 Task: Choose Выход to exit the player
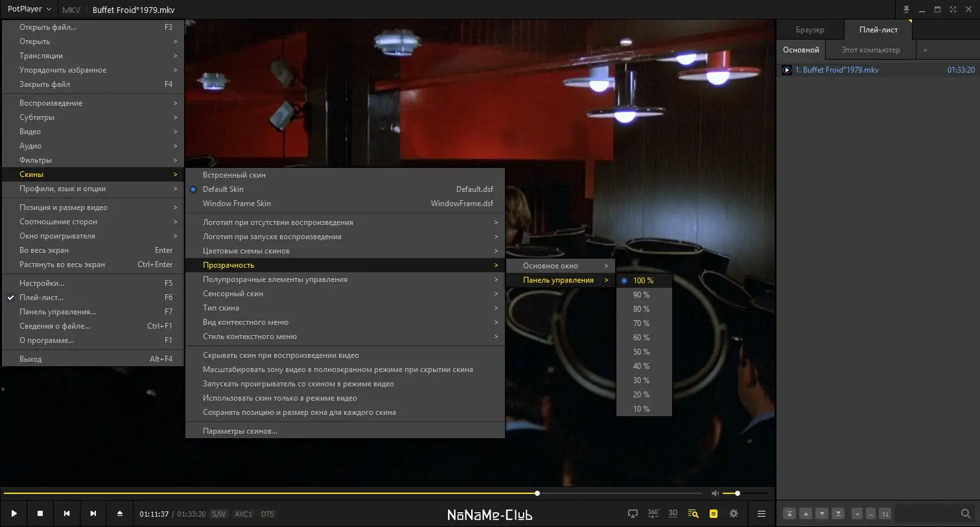pos(93,359)
